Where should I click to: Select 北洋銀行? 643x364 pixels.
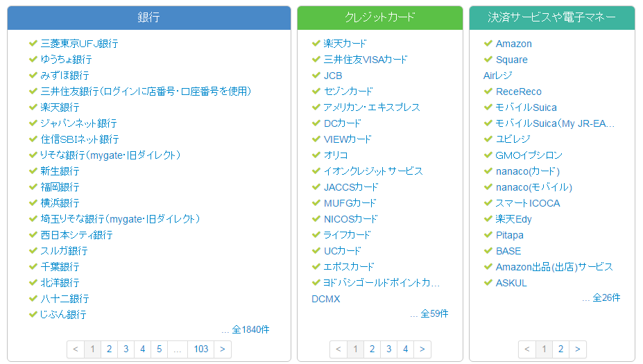coord(60,284)
